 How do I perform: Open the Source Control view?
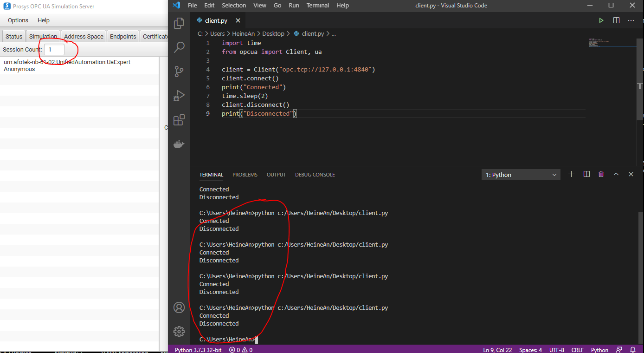[179, 71]
